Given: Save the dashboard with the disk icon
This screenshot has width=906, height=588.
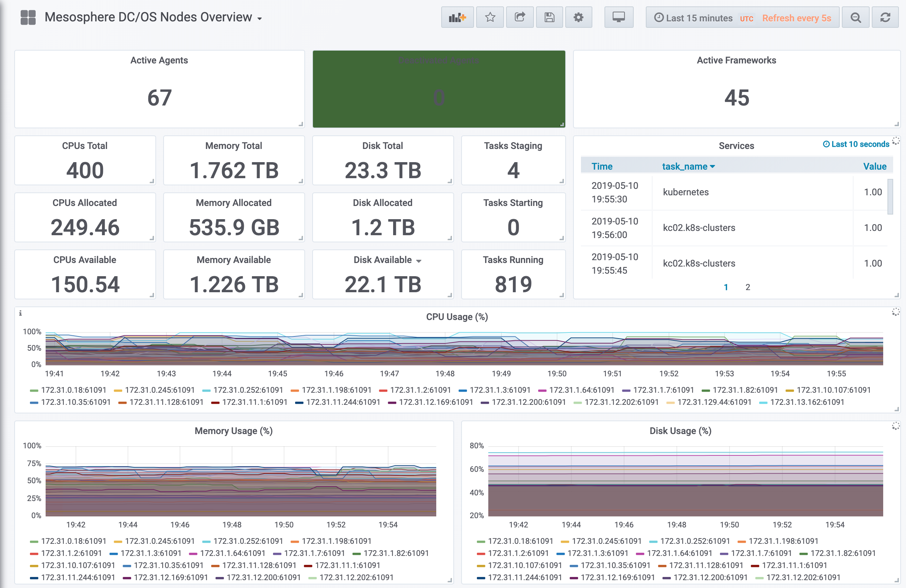Looking at the screenshot, I should (x=549, y=17).
